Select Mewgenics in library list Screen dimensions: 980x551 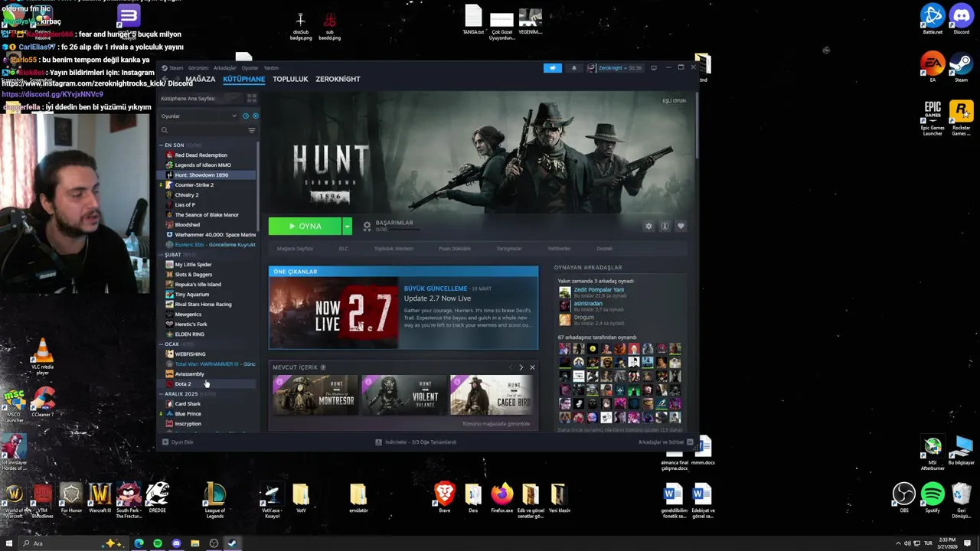pyautogui.click(x=188, y=315)
